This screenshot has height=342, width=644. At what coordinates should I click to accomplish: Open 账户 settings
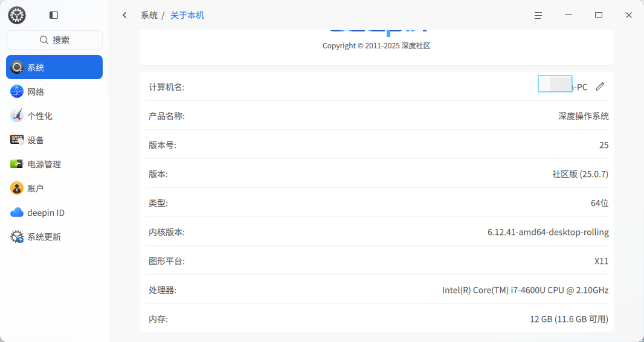[54, 189]
